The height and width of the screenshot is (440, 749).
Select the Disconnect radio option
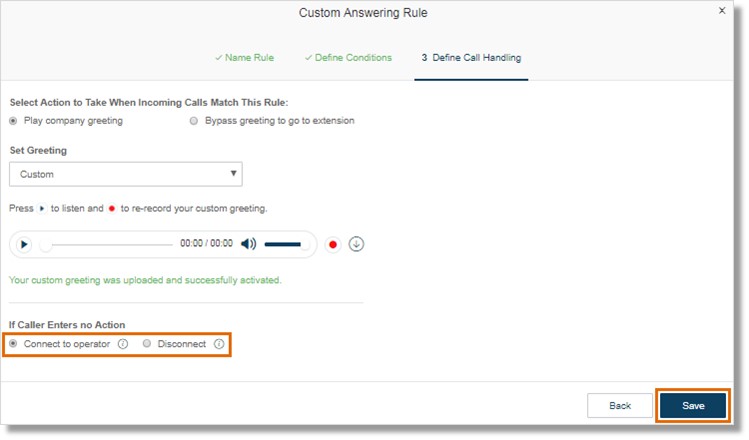click(x=147, y=343)
